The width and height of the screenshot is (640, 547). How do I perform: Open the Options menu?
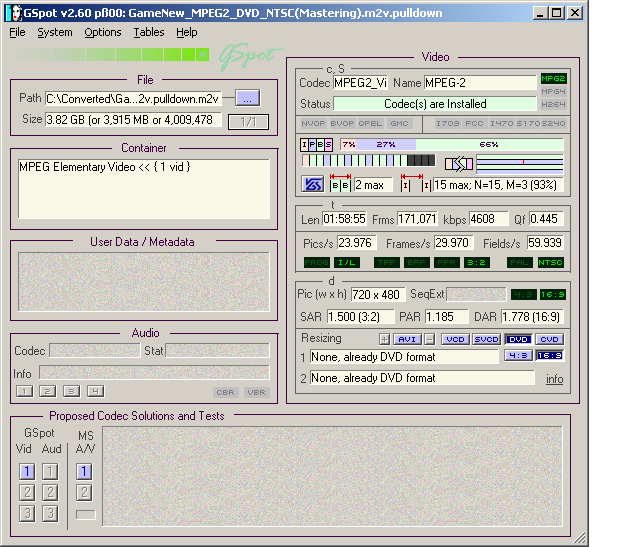[x=102, y=32]
